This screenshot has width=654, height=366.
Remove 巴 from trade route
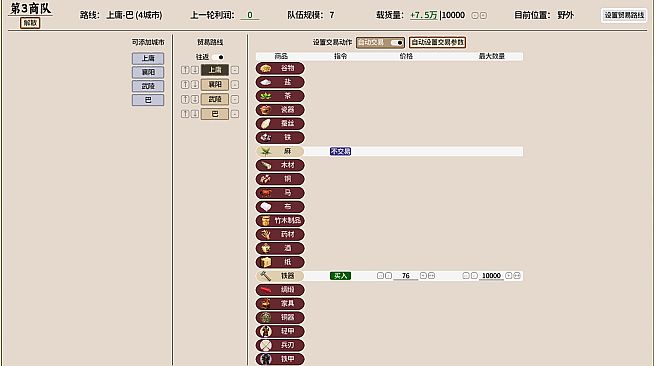235,114
